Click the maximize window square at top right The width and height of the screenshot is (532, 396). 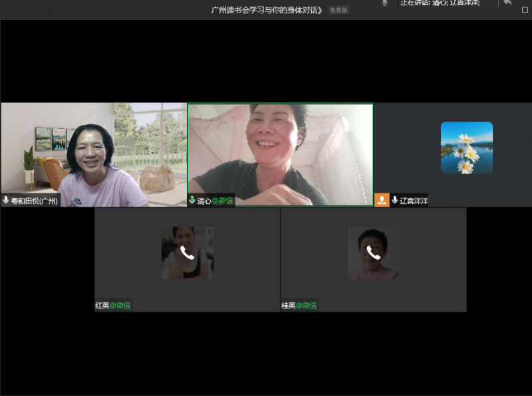(x=525, y=10)
